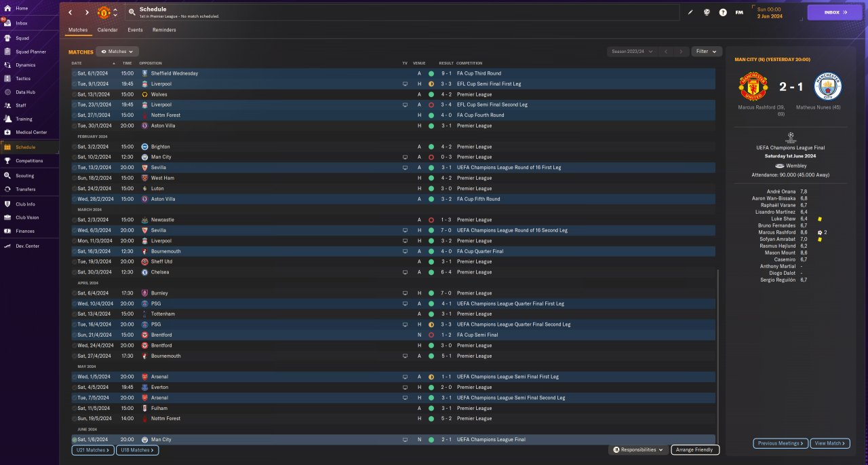Screen dimensions: 868x465
Task: Select marker on Burnley 6/4/2024 row
Action: point(75,293)
